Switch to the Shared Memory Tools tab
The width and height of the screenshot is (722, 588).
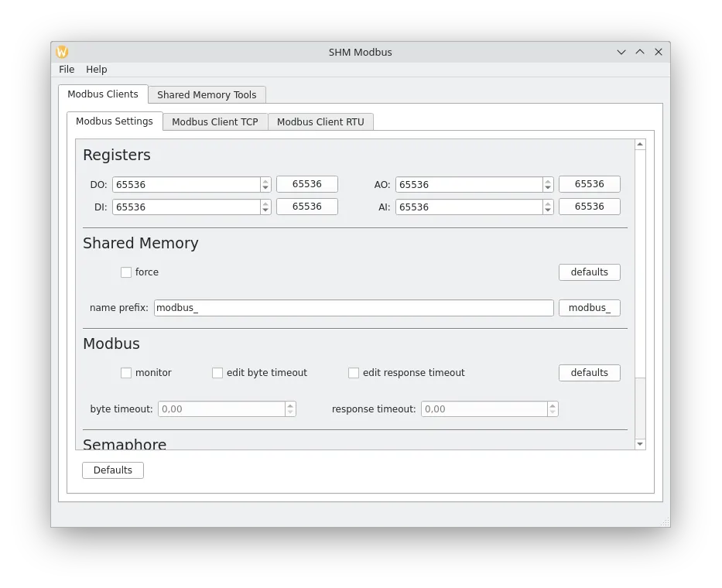[207, 94]
